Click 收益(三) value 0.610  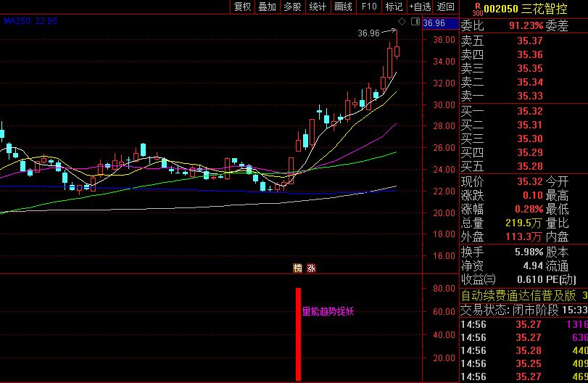530,279
